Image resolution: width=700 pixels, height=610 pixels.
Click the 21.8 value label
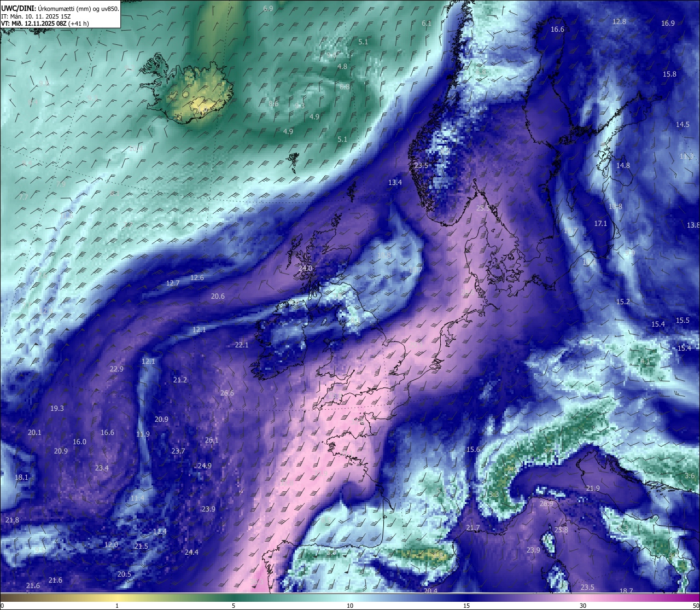[12, 520]
